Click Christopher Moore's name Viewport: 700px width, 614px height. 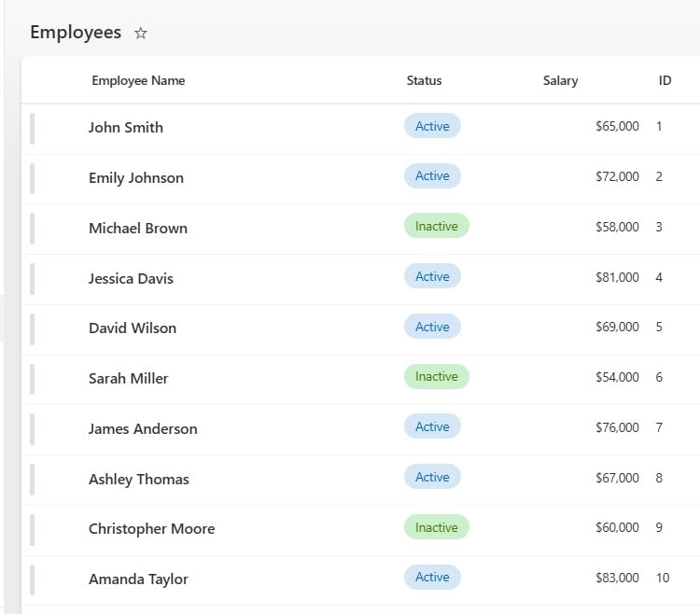click(152, 529)
